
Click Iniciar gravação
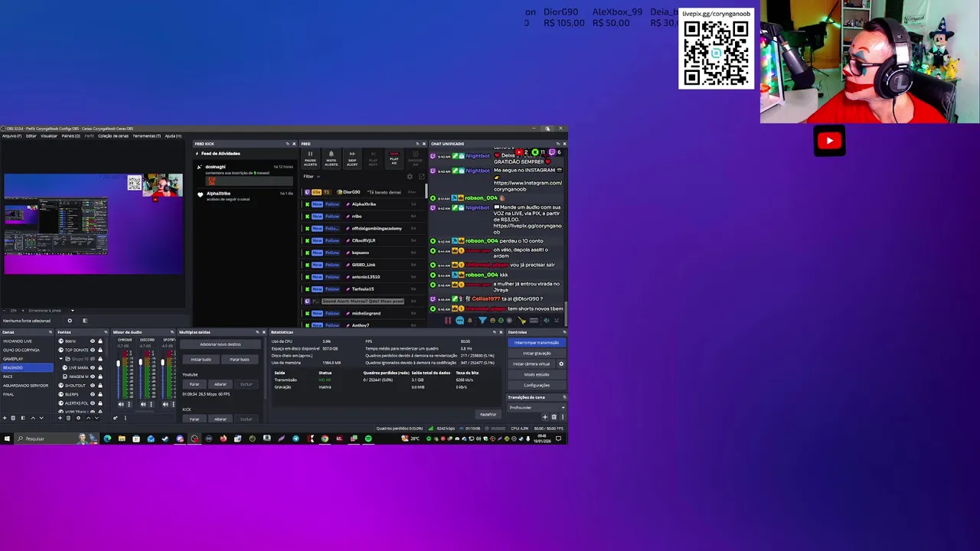click(x=537, y=354)
